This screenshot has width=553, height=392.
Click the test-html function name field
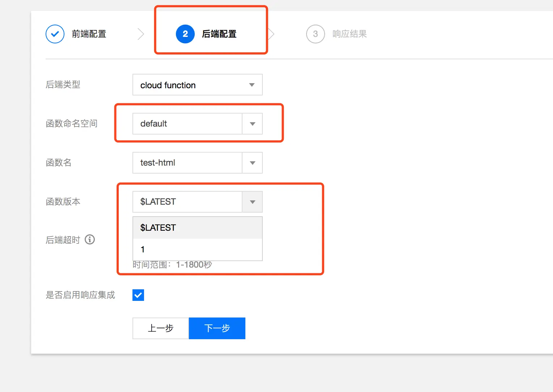(187, 163)
